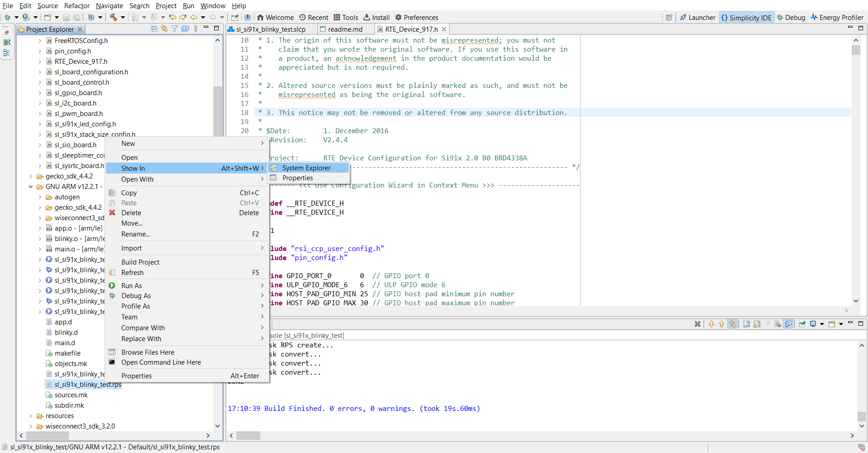Screen dimensions: 868x453
Task: Collapse all in Project Explorer
Action: (x=154, y=29)
